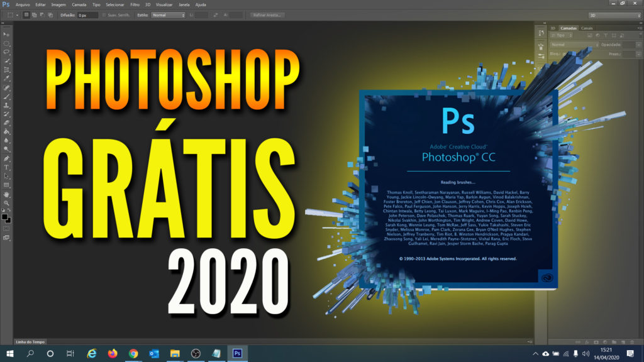
Task: Change the screen mode
Action: pyautogui.click(x=6, y=238)
